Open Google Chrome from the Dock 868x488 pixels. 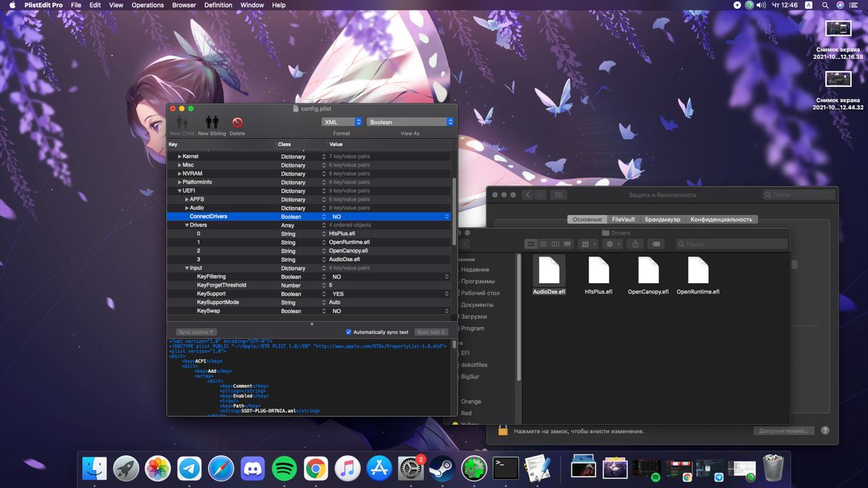click(316, 468)
